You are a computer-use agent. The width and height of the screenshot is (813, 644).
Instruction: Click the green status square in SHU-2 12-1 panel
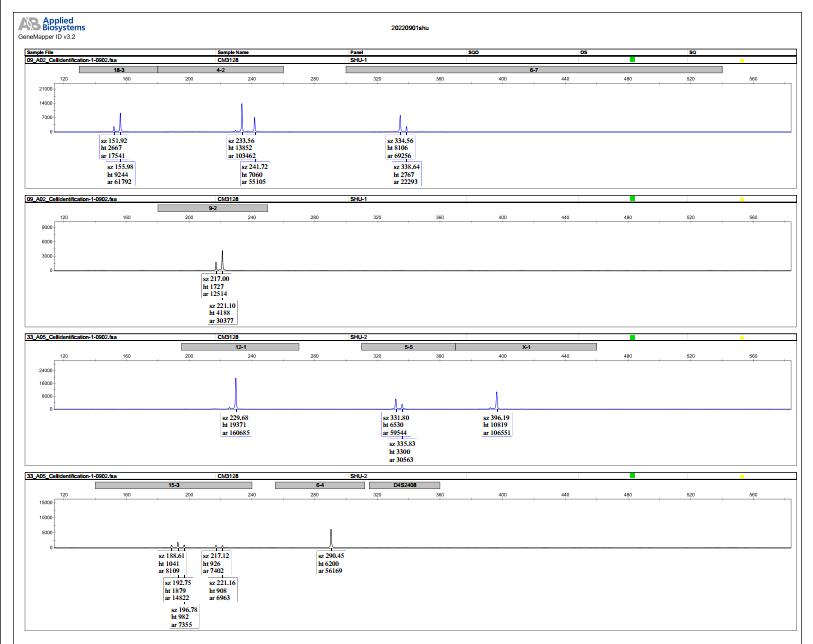coord(632,337)
